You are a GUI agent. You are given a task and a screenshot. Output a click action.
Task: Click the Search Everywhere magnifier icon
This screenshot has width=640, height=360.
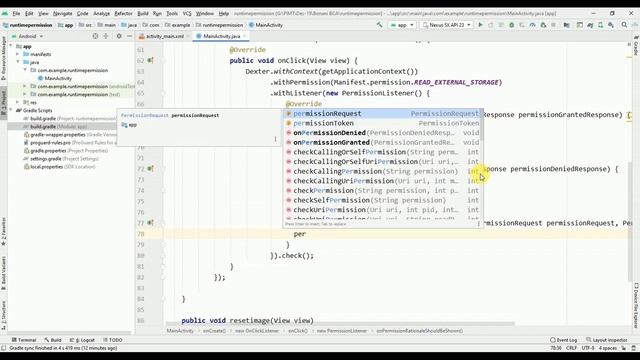[624, 25]
